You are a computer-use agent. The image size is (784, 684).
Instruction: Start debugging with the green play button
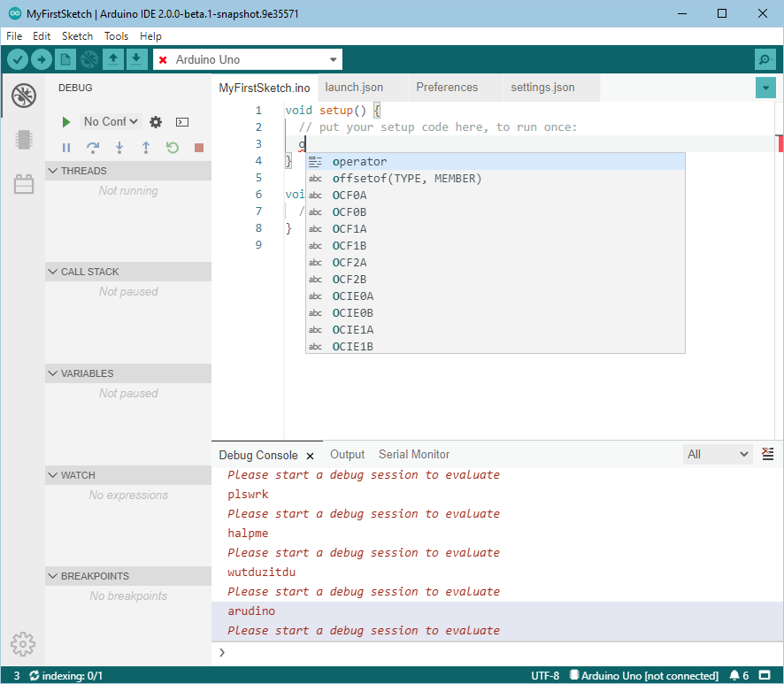[x=66, y=122]
